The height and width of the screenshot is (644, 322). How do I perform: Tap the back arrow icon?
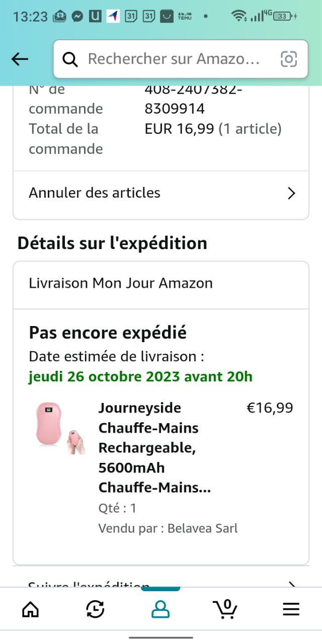coord(20,59)
